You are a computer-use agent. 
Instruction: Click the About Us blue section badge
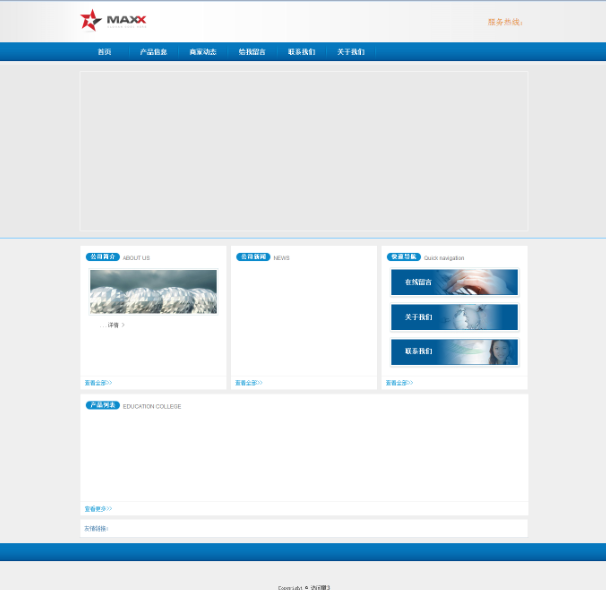102,257
